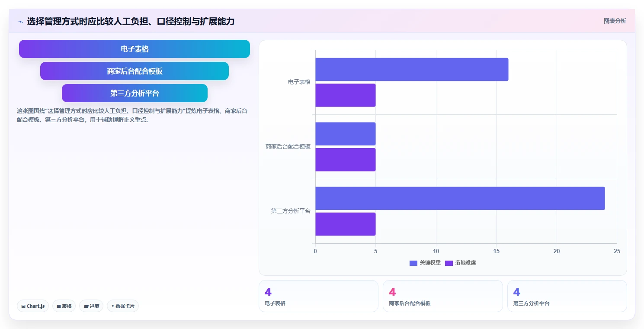The image size is (644, 329).
Task: Open the 第三方分析平台 data card
Action: (567, 296)
